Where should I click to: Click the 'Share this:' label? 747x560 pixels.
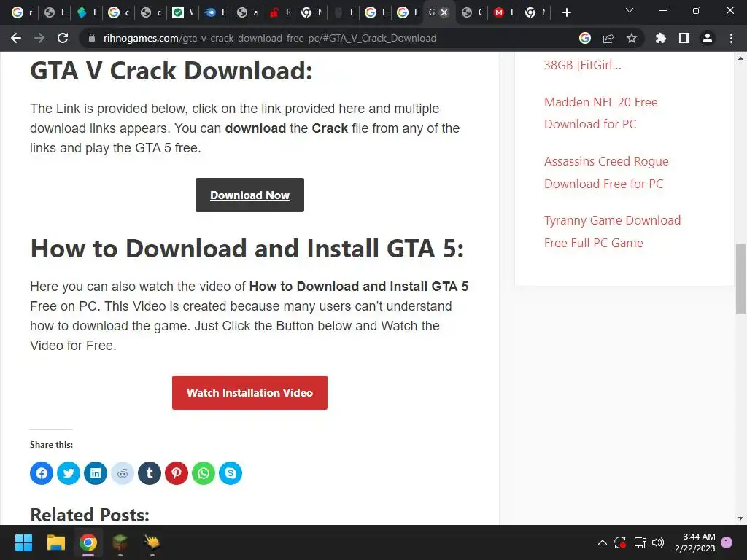tap(52, 444)
